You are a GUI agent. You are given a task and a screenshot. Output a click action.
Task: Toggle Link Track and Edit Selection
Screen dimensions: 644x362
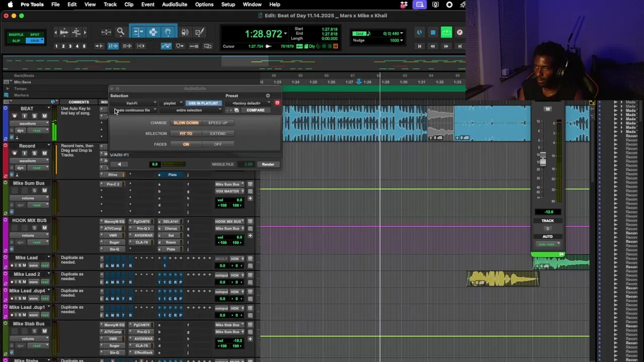pos(127,46)
